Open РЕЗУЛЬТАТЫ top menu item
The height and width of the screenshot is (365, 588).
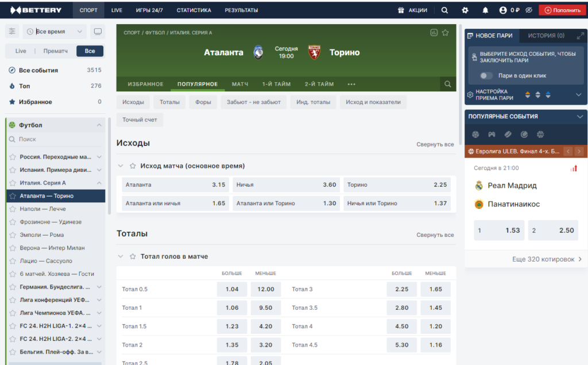point(241,10)
